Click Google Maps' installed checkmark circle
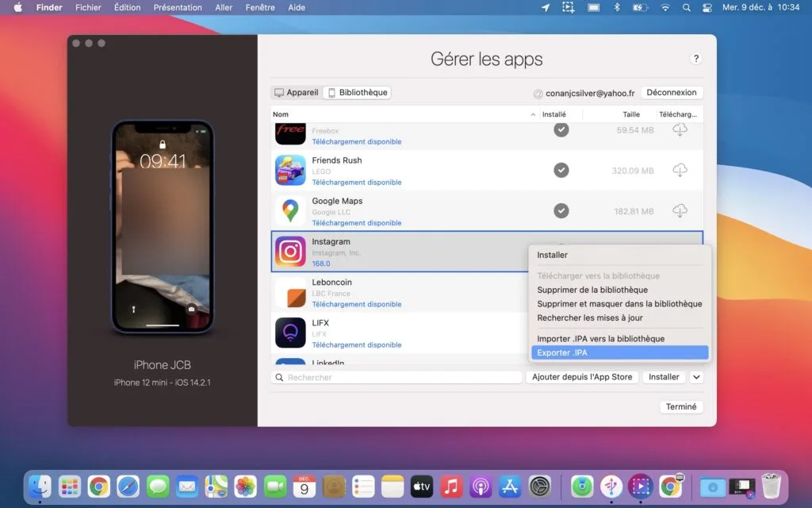Screen dimensions: 812x508 coord(561,210)
